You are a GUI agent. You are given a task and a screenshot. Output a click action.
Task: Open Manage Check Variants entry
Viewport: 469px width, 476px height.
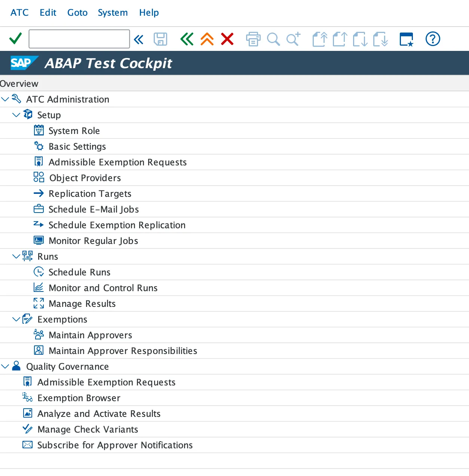click(x=88, y=430)
